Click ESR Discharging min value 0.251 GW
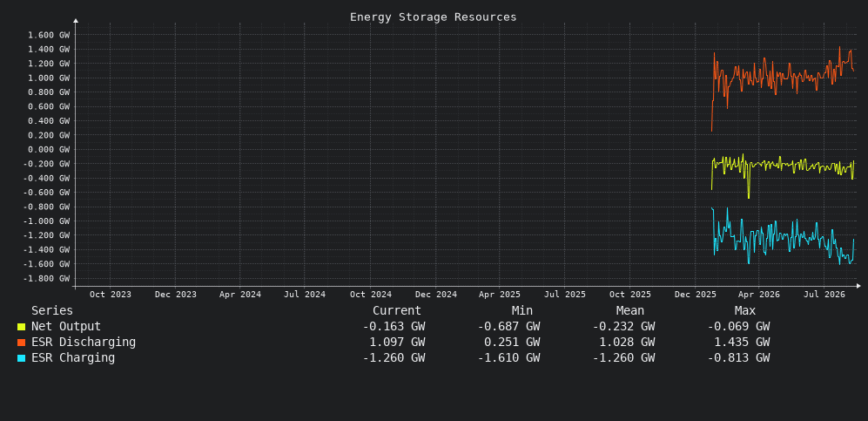Screen dimensions: 868x421 coord(512,343)
